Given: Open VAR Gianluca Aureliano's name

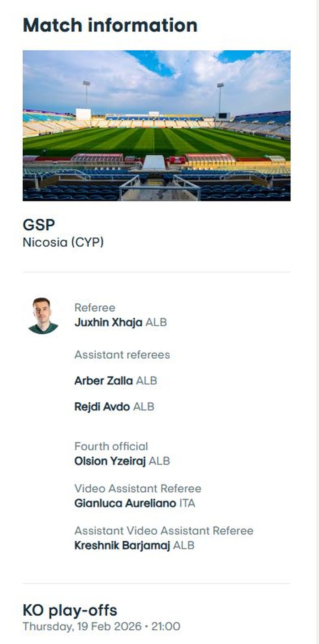Looking at the screenshot, I should 125,503.
